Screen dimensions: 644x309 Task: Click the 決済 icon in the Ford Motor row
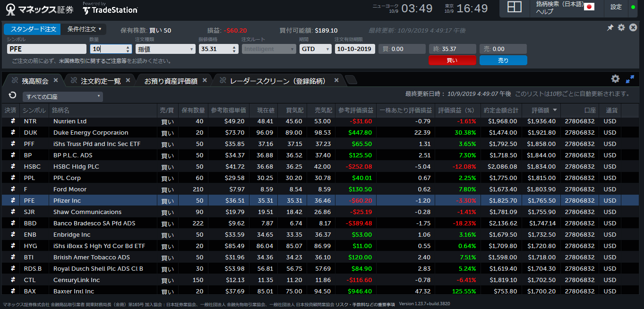click(13, 189)
